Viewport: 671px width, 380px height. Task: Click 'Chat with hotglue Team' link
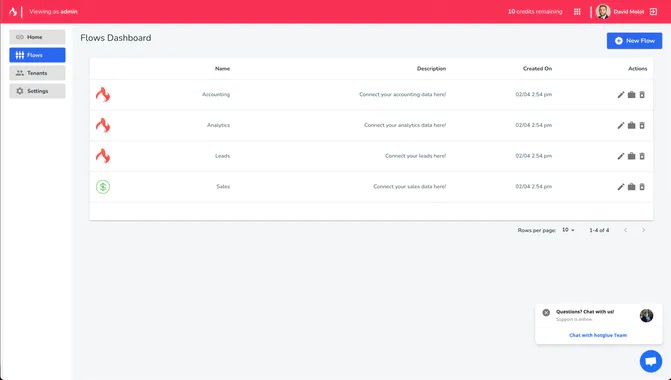pos(598,335)
